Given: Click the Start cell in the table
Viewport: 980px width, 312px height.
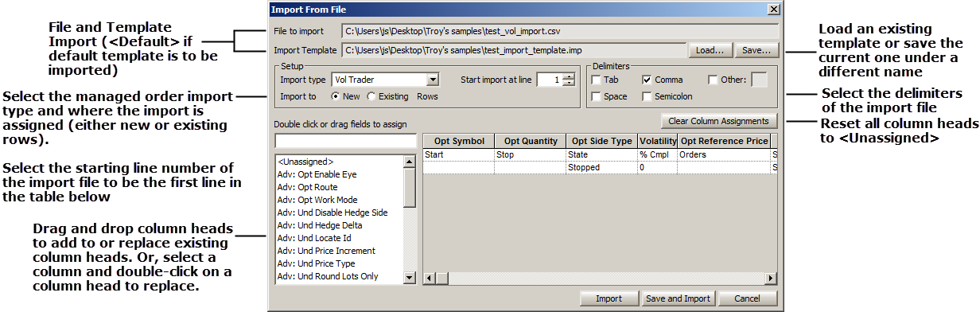Looking at the screenshot, I should (458, 154).
